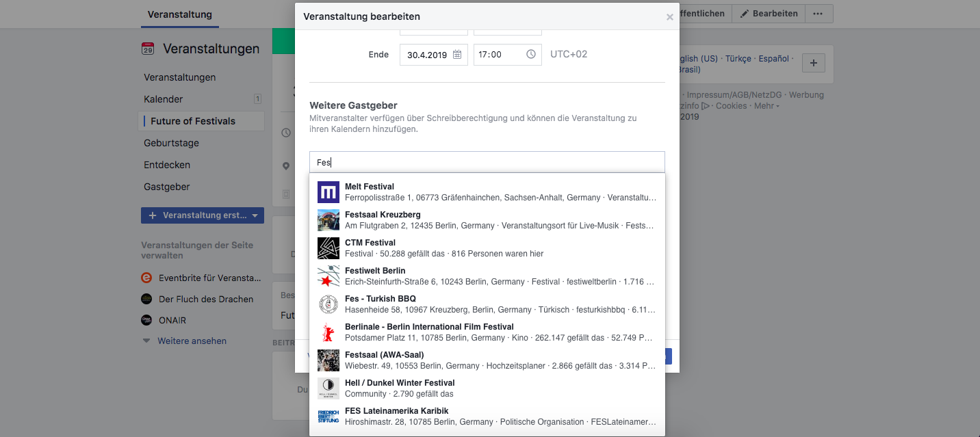Close the Veranstaltung bearbeiten dialog

(669, 17)
